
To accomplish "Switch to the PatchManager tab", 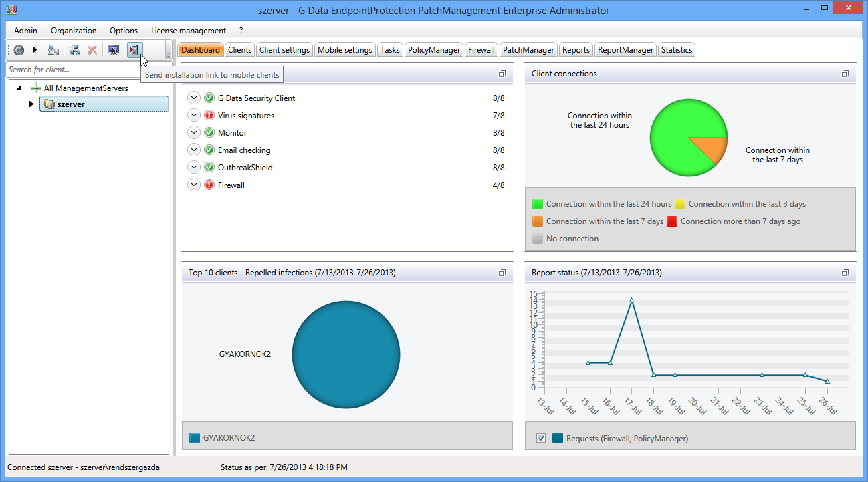I will point(528,50).
